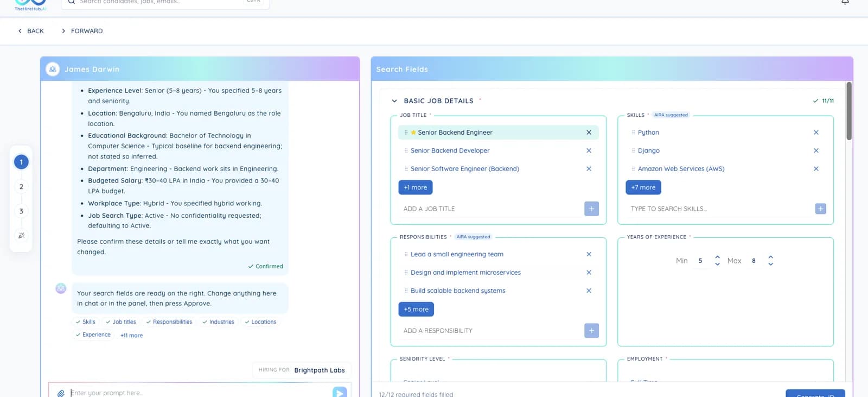Show hidden chips with '+11 more'
Viewport: 868px width, 397px height.
[x=132, y=336]
